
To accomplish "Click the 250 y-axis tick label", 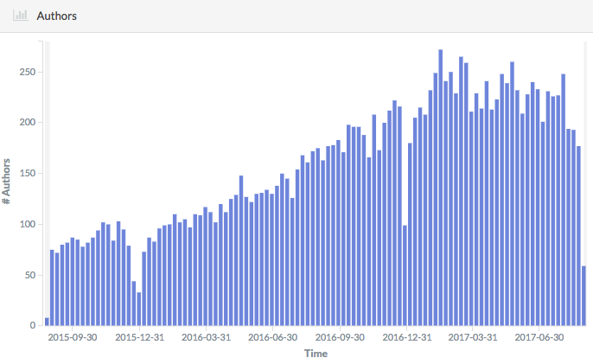I will [x=29, y=72].
